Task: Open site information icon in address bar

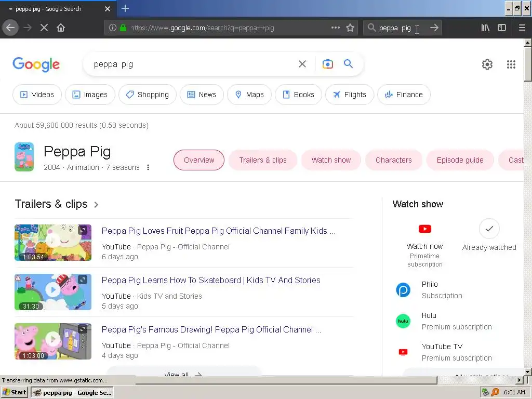Action: (x=113, y=28)
